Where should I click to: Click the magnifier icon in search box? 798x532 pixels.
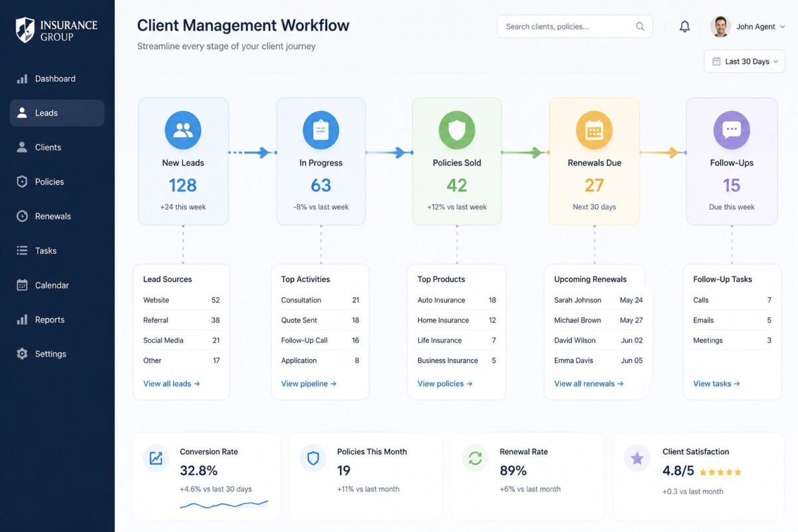click(640, 27)
